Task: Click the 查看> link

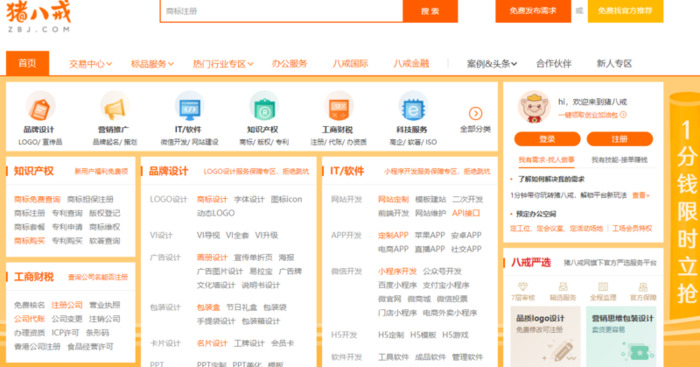Action: (641, 195)
